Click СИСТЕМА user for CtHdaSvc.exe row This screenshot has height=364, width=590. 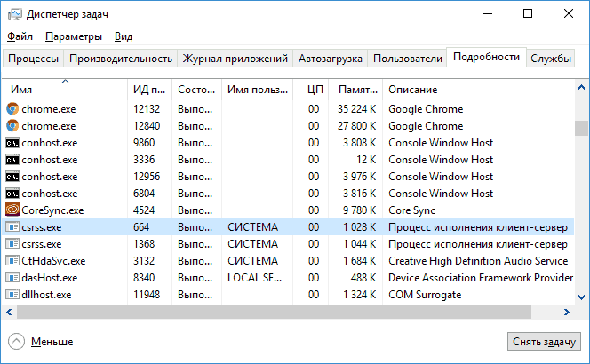pyautogui.click(x=253, y=261)
